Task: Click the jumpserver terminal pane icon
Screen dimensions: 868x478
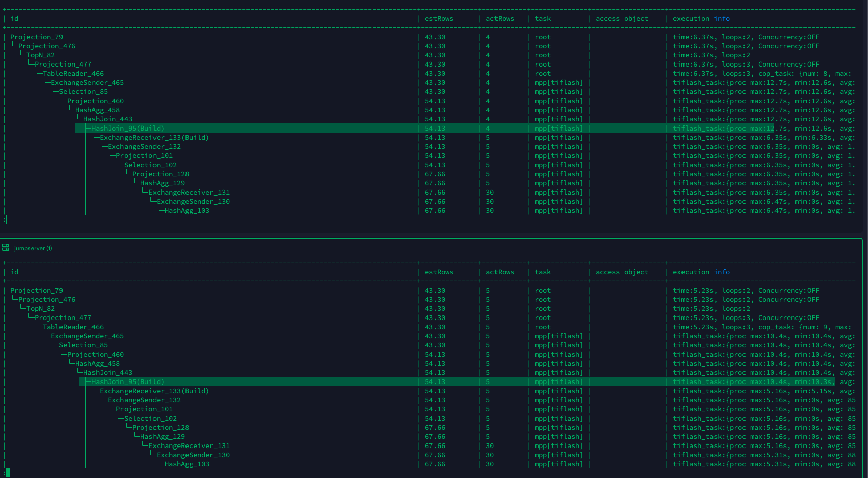Action: 6,248
